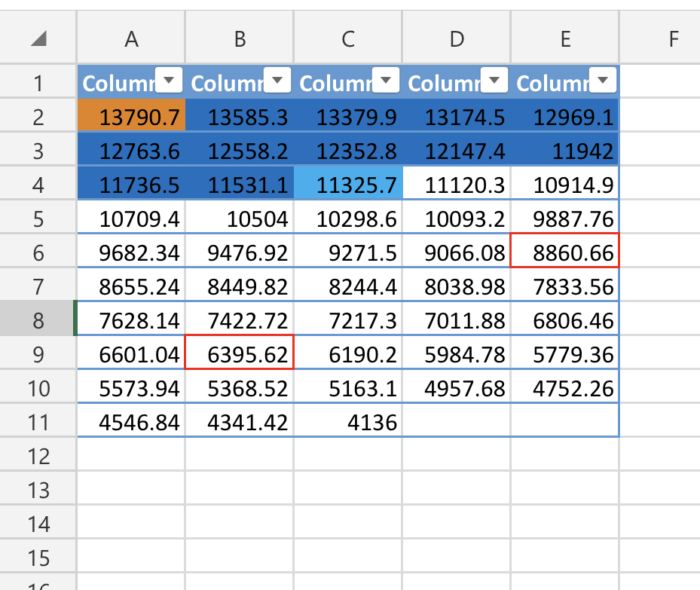This screenshot has height=590, width=700.
Task: Click cell containing 12763.6
Action: click(x=131, y=149)
